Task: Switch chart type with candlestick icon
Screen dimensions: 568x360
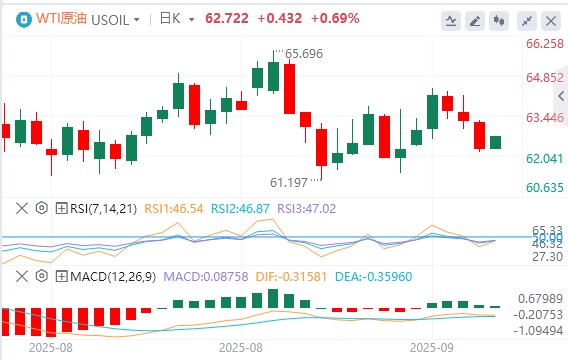Action: tap(499, 21)
